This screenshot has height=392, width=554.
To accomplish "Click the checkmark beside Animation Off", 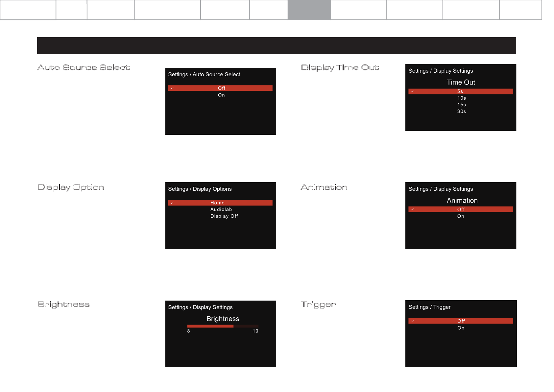I will coord(412,209).
